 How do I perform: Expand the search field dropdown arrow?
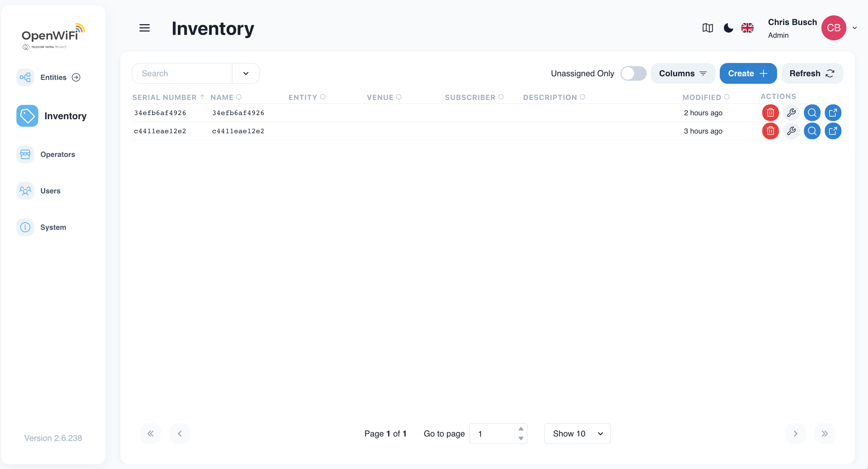(x=246, y=73)
